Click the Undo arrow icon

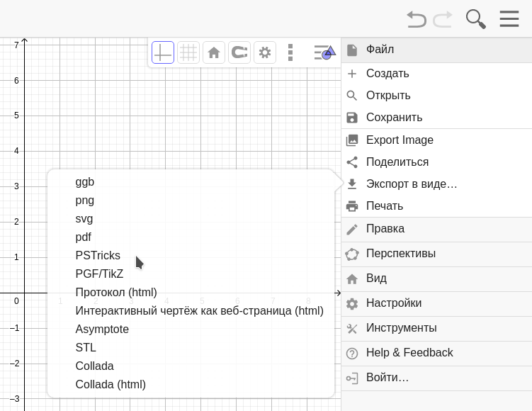coord(417,19)
